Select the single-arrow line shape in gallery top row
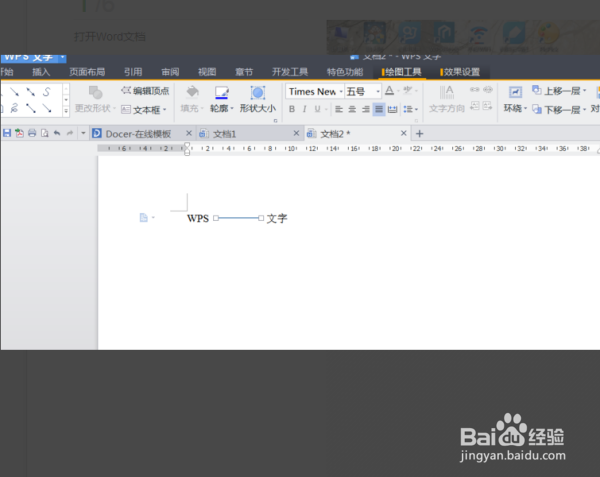600x477 pixels. (x=15, y=91)
